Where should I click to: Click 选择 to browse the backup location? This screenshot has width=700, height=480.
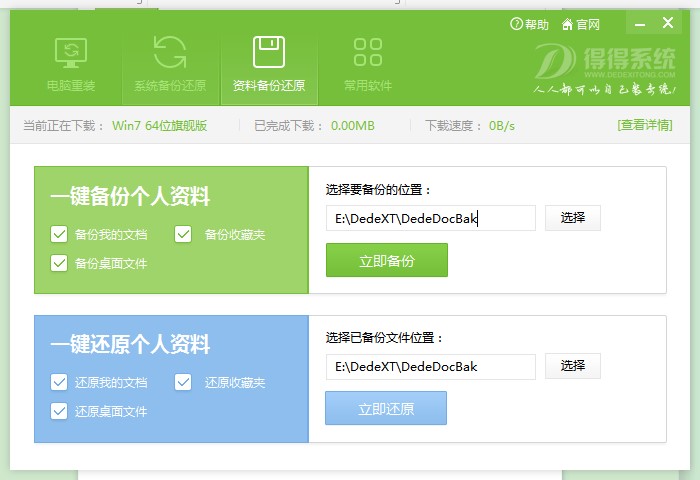click(572, 218)
